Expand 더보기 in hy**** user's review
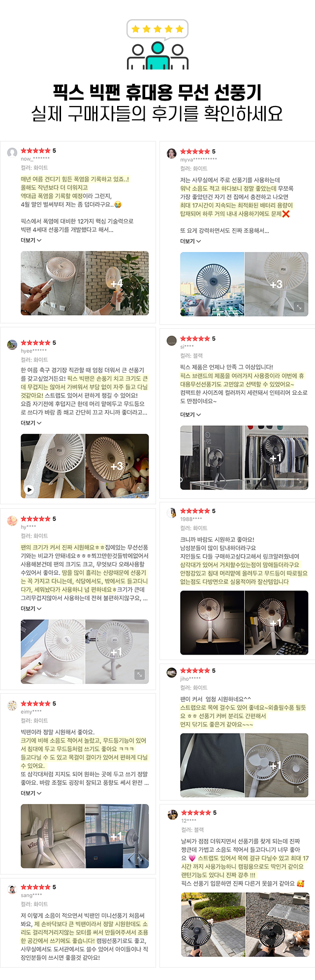The height and width of the screenshot is (980, 315). [x=31, y=609]
